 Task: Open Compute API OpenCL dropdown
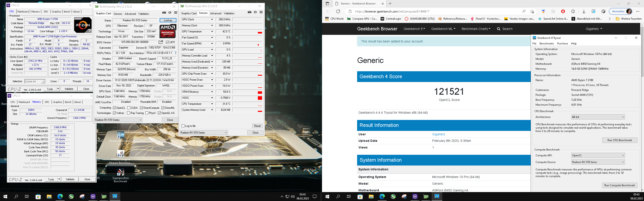pos(598,155)
